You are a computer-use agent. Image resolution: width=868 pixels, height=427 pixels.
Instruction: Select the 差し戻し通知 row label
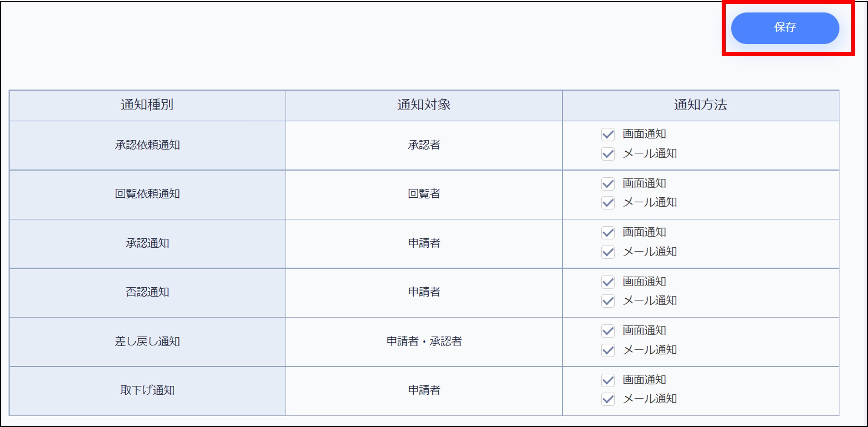[x=147, y=341]
